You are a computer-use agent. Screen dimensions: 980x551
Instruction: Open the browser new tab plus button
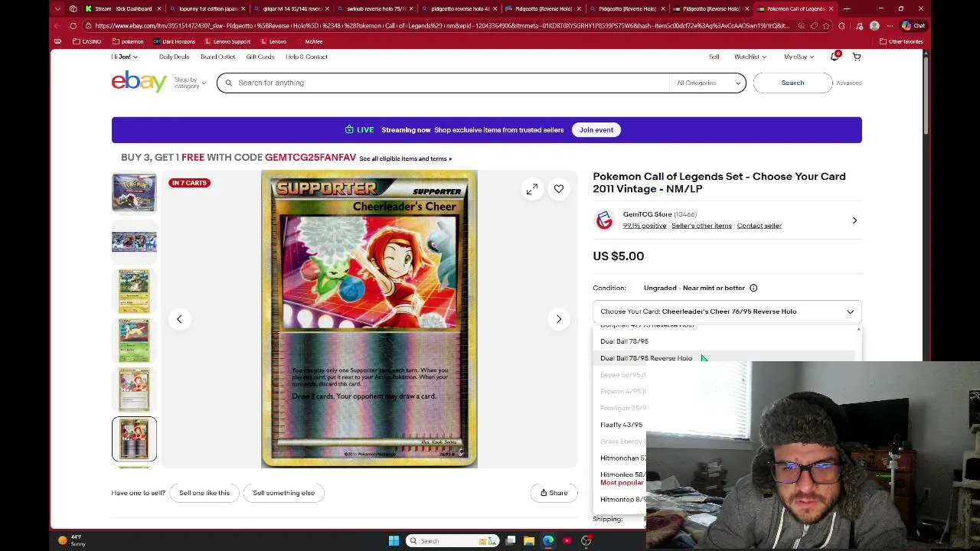[847, 8]
